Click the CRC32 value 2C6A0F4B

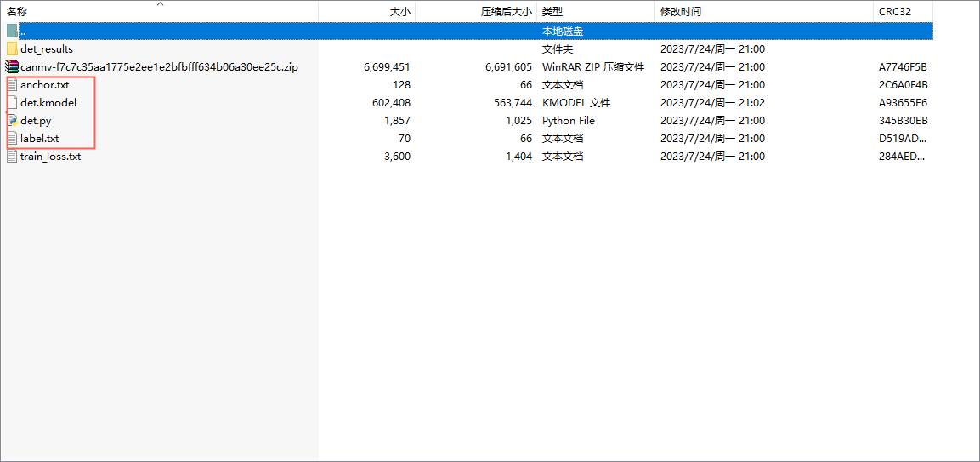click(x=904, y=84)
